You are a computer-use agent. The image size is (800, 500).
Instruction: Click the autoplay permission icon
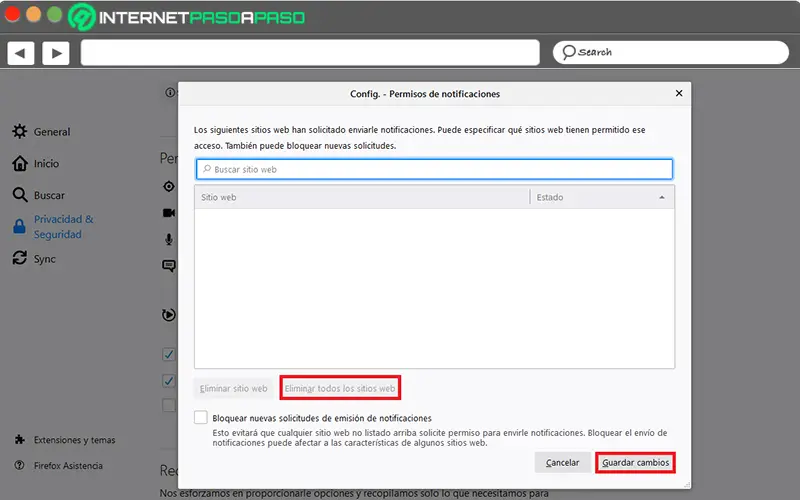[169, 315]
